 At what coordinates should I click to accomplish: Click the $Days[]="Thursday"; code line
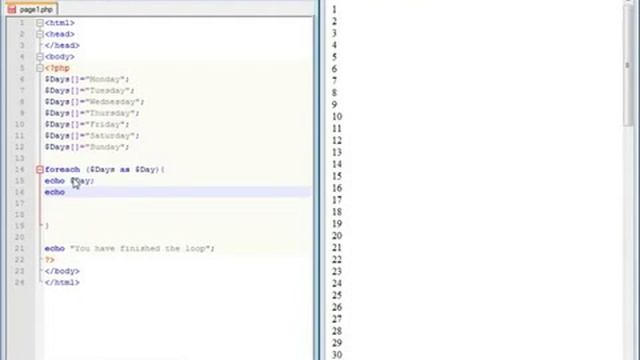(x=92, y=113)
